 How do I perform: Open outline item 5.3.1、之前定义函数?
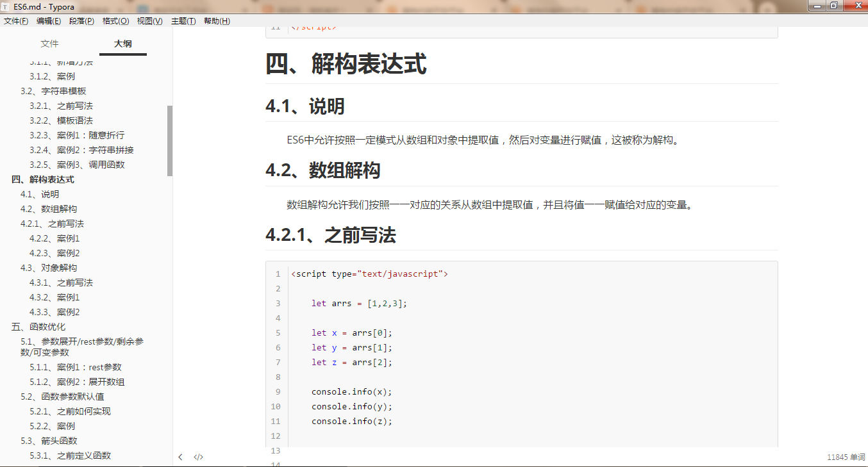[70, 455]
